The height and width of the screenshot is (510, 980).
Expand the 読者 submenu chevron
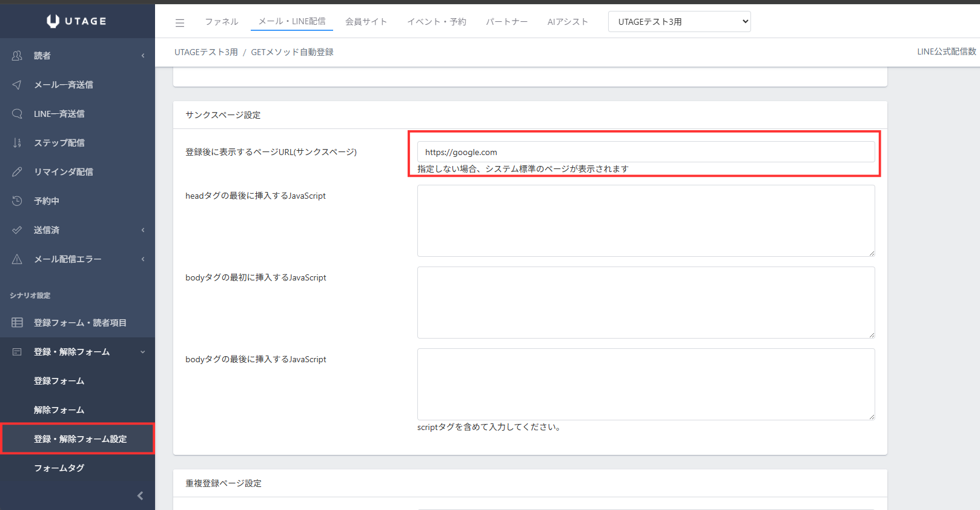point(143,56)
